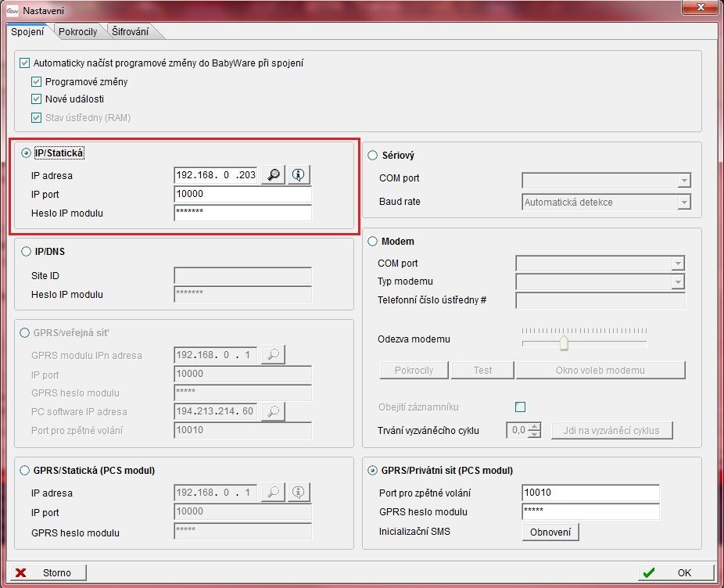Toggle Automaticky načíst programové změny checkbox
This screenshot has width=724, height=588.
(25, 63)
